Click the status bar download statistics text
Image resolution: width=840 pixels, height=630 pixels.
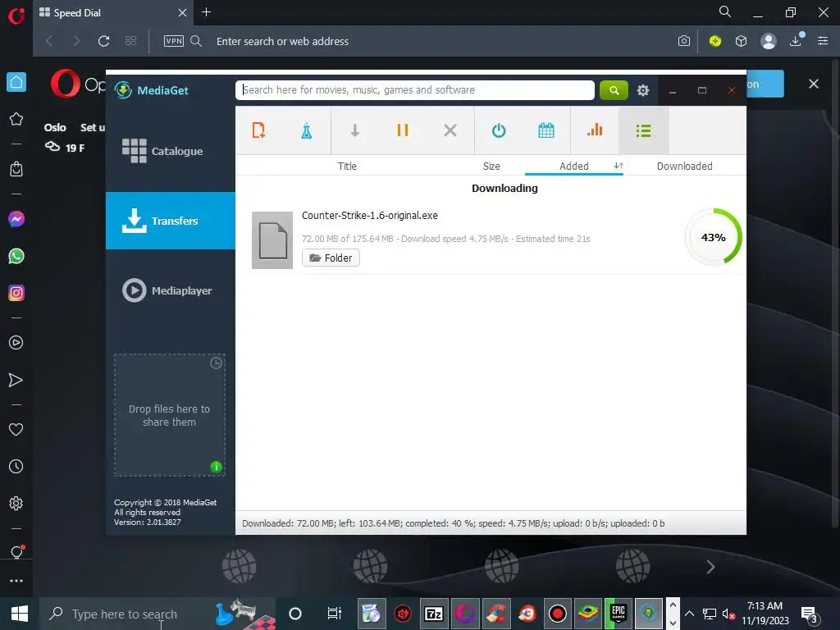pos(453,523)
